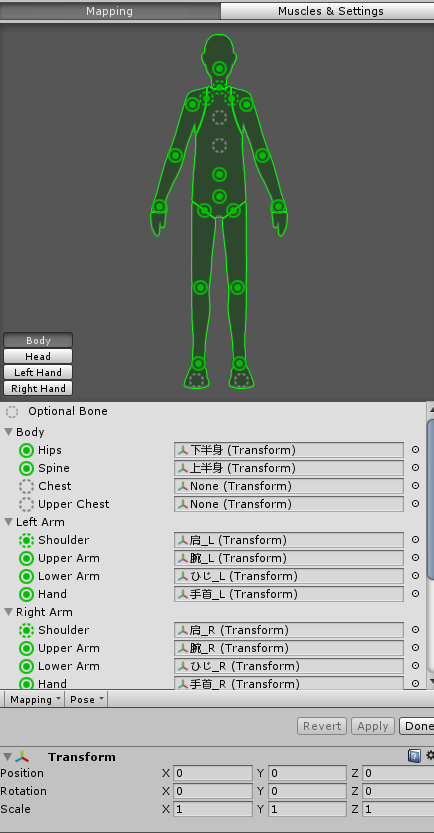Click the ひじ_L transform field
Image resolution: width=434 pixels, height=833 pixels.
tap(288, 576)
